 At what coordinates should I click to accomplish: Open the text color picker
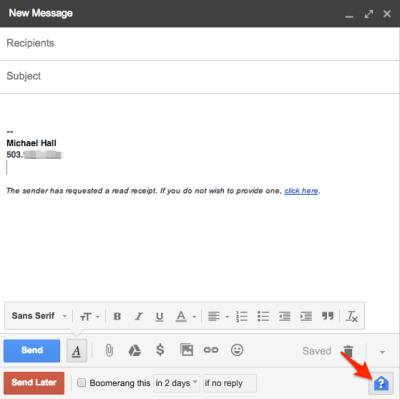coord(185,316)
